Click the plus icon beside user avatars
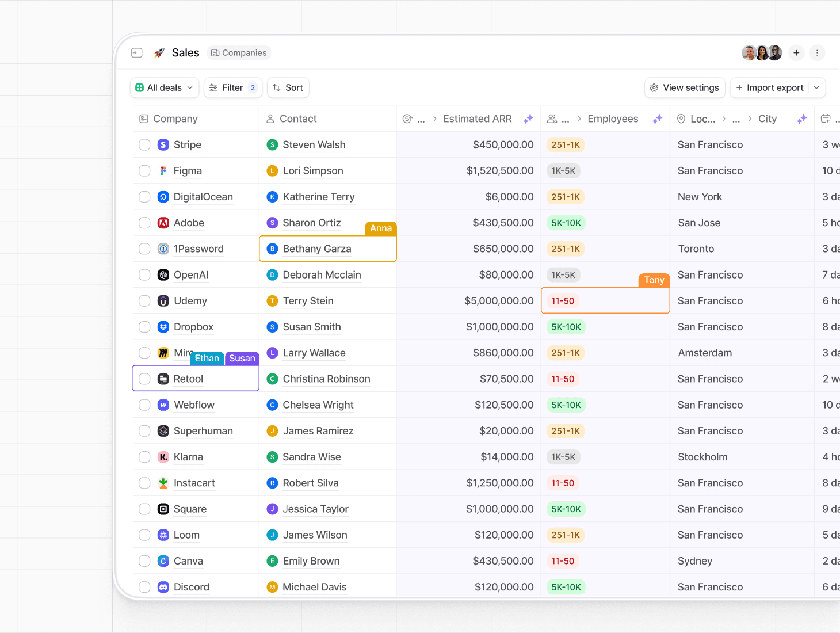The width and height of the screenshot is (840, 633). coord(796,53)
